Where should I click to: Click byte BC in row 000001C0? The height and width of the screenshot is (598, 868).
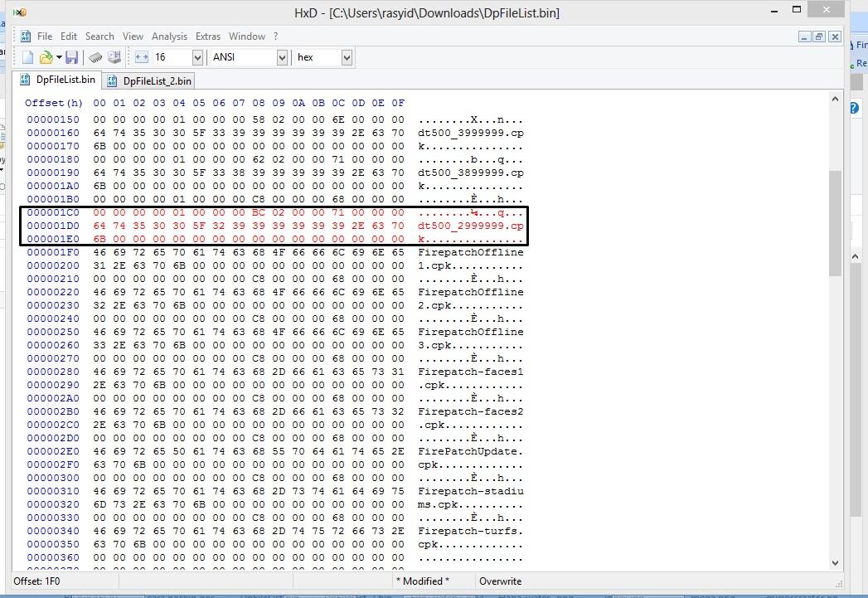(x=259, y=212)
